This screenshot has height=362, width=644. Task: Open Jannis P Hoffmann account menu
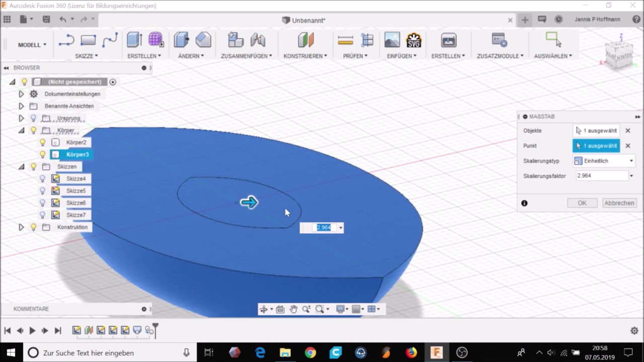pyautogui.click(x=597, y=20)
